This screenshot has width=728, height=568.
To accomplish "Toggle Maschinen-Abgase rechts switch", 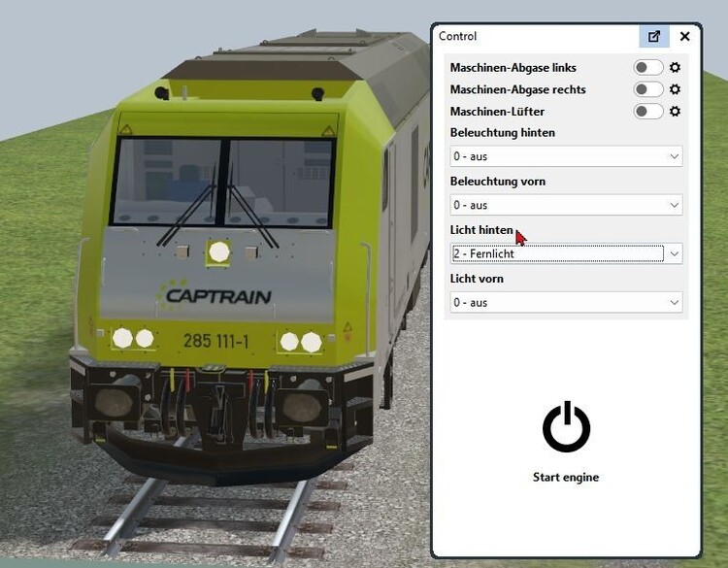I will [648, 89].
